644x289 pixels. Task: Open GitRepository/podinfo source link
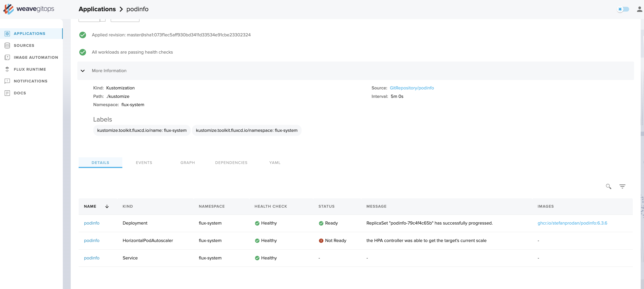[412, 88]
